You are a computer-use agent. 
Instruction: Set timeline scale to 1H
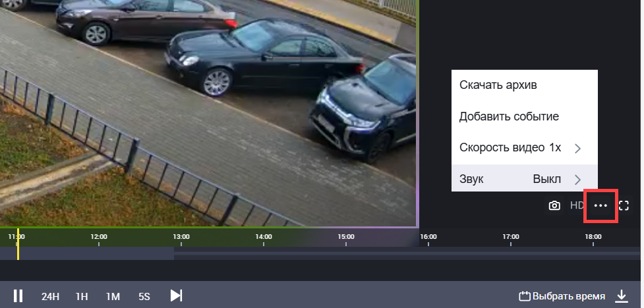tap(82, 297)
